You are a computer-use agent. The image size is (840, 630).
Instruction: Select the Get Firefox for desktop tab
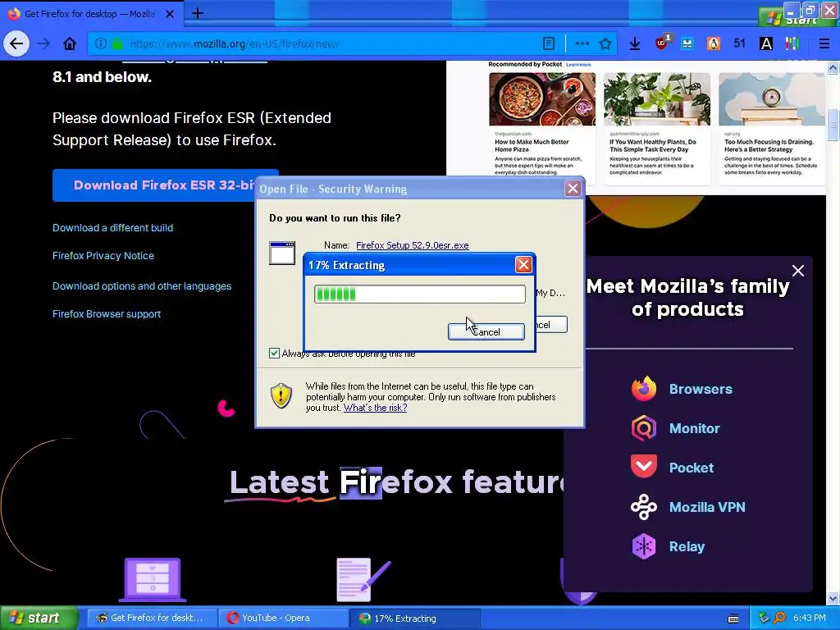point(90,14)
